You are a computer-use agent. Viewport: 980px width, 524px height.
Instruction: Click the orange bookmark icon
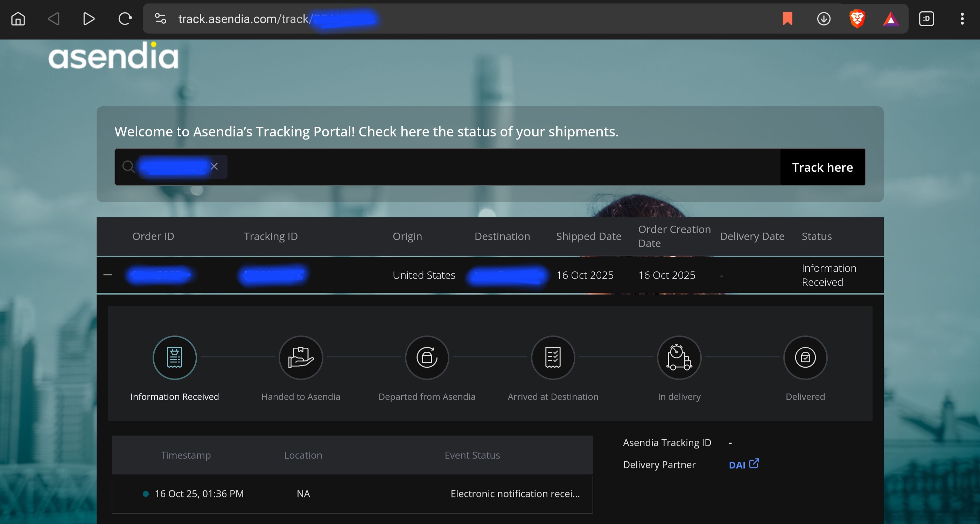point(787,19)
